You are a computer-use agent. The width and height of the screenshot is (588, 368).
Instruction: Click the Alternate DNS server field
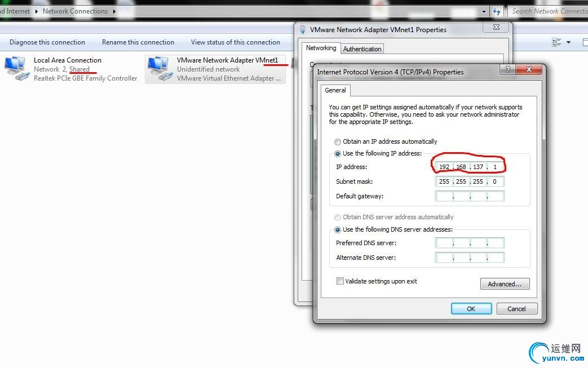click(x=470, y=258)
